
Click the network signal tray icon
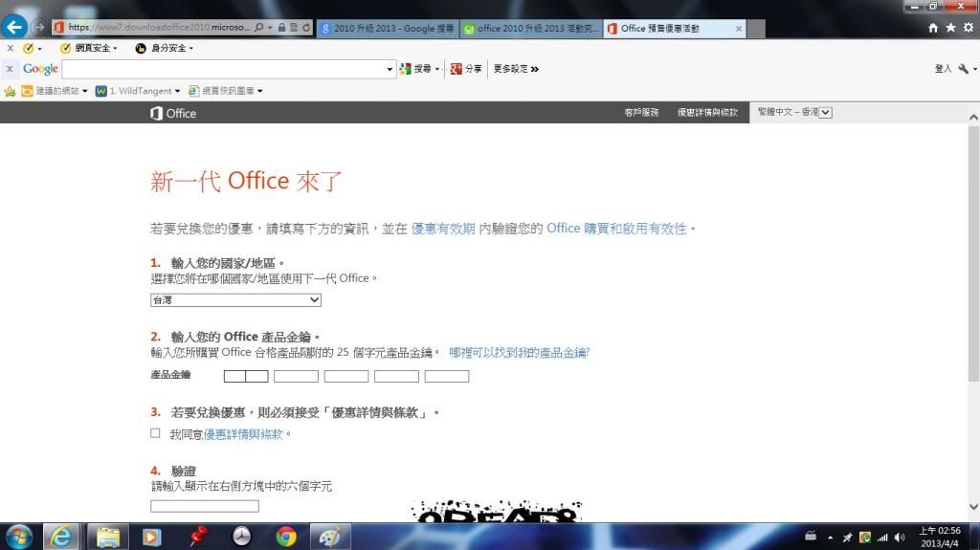881,537
